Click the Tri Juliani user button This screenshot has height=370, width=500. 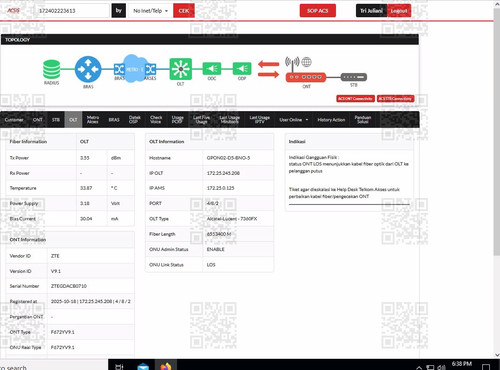(x=371, y=11)
